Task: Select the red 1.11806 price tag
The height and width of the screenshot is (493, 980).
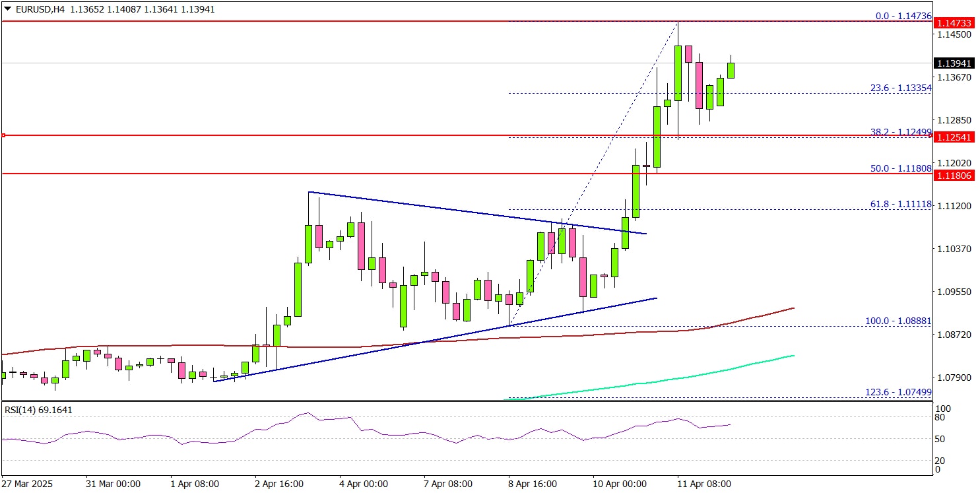Action: 953,175
